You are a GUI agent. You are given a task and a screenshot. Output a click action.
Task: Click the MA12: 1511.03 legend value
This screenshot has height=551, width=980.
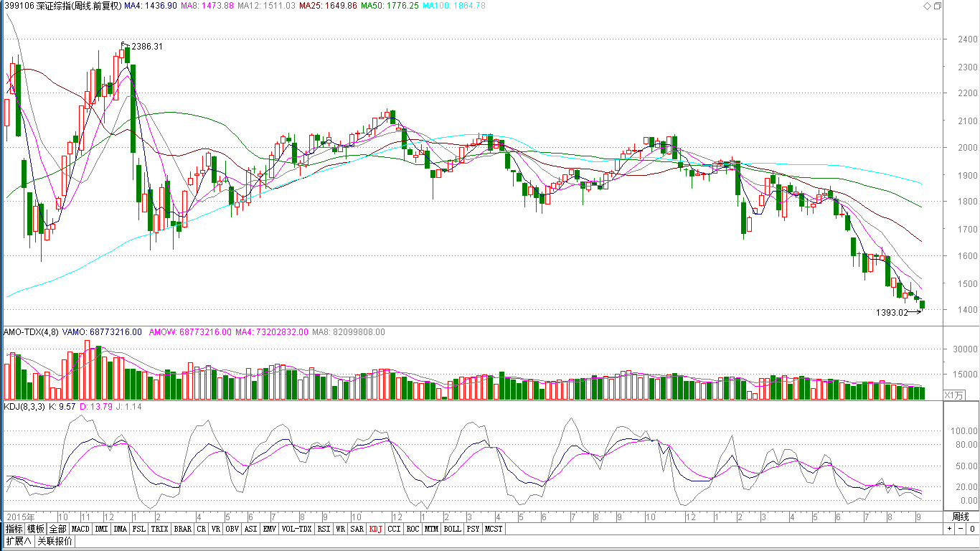point(265,6)
